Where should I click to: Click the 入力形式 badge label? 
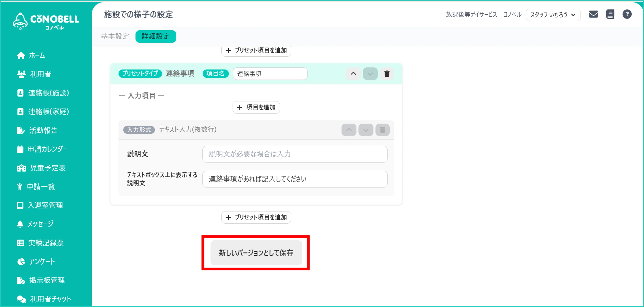139,130
